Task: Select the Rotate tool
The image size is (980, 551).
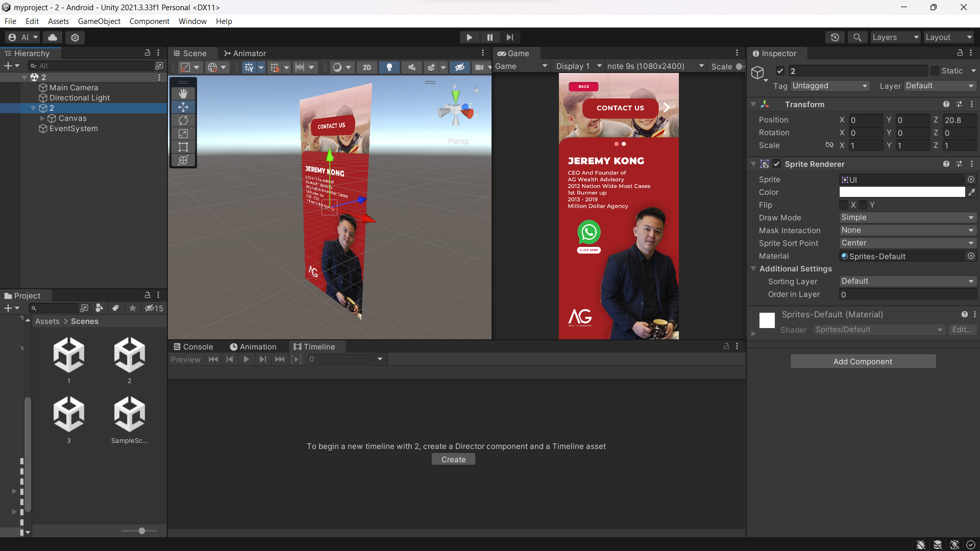Action: pyautogui.click(x=183, y=120)
